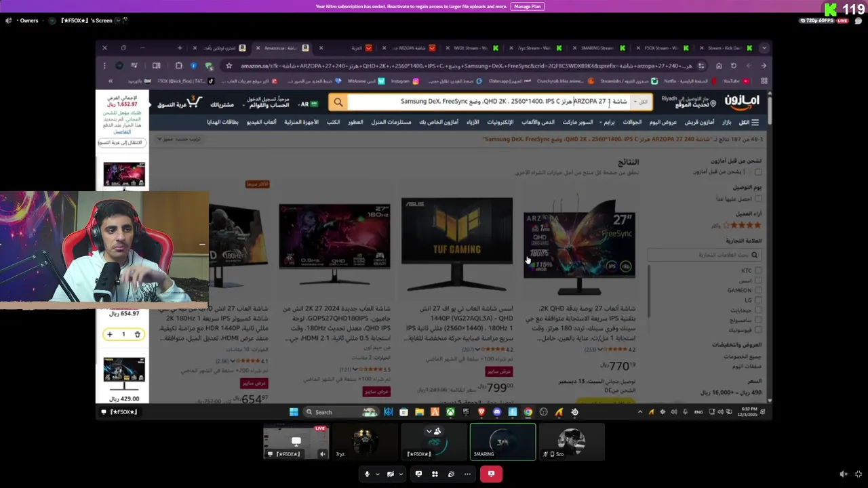
Task: Mute stream volume at bottom right
Action: pyautogui.click(x=843, y=474)
